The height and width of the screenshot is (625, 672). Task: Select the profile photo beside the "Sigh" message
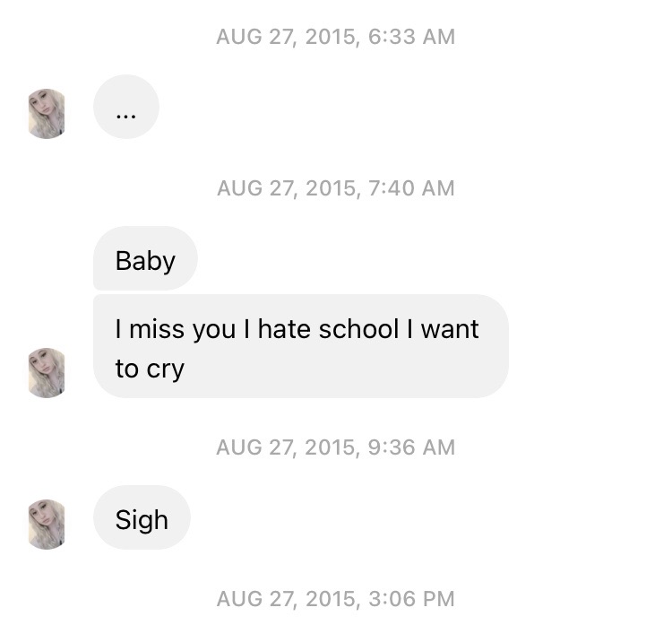[x=47, y=525]
